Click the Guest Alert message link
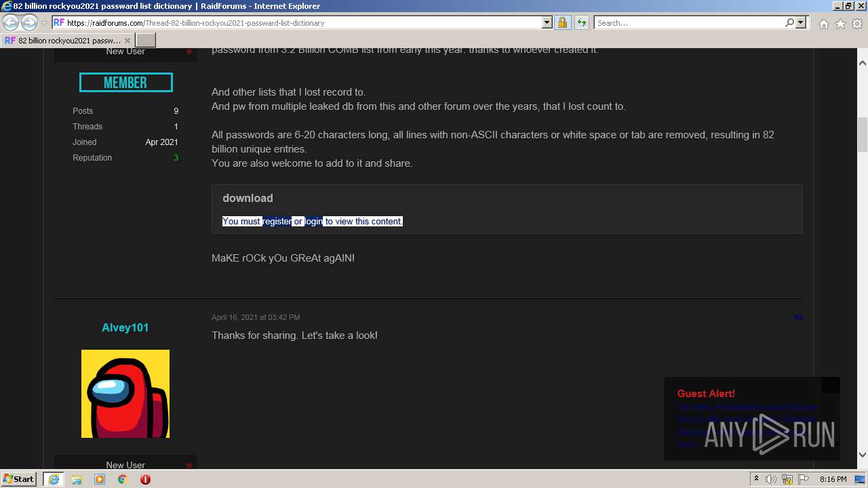The height and width of the screenshot is (488, 868). click(x=749, y=426)
